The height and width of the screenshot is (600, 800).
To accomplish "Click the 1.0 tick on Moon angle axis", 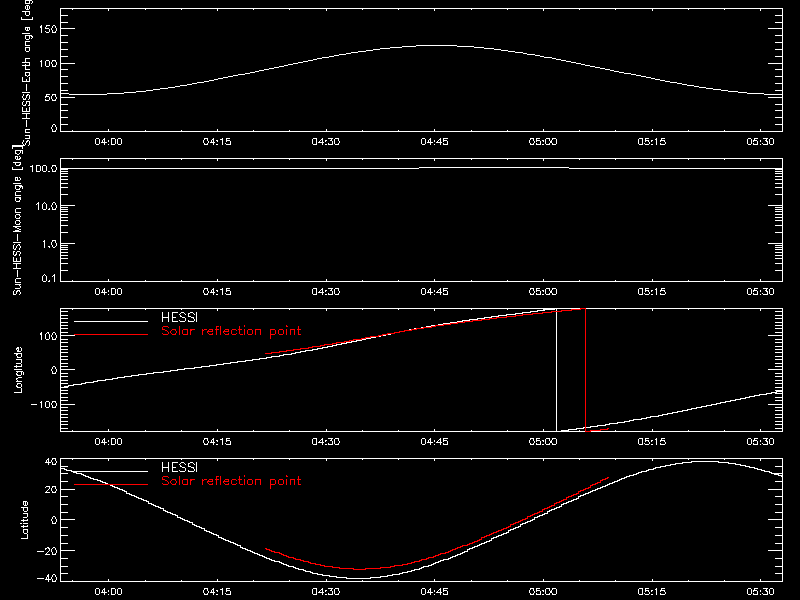I will tap(49, 244).
